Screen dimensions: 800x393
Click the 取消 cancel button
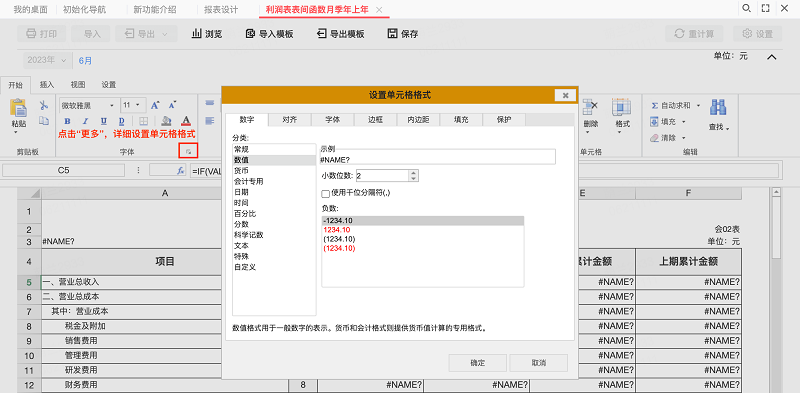(x=539, y=363)
